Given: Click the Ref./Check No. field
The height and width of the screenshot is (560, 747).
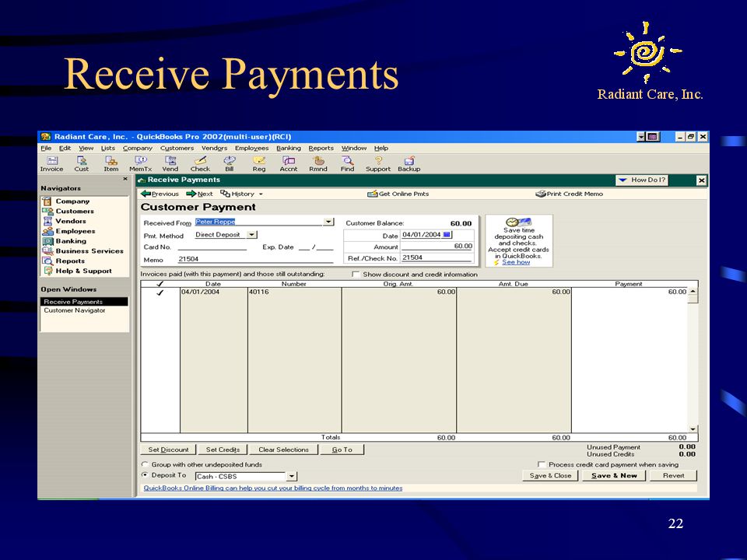Looking at the screenshot, I should coord(437,257).
